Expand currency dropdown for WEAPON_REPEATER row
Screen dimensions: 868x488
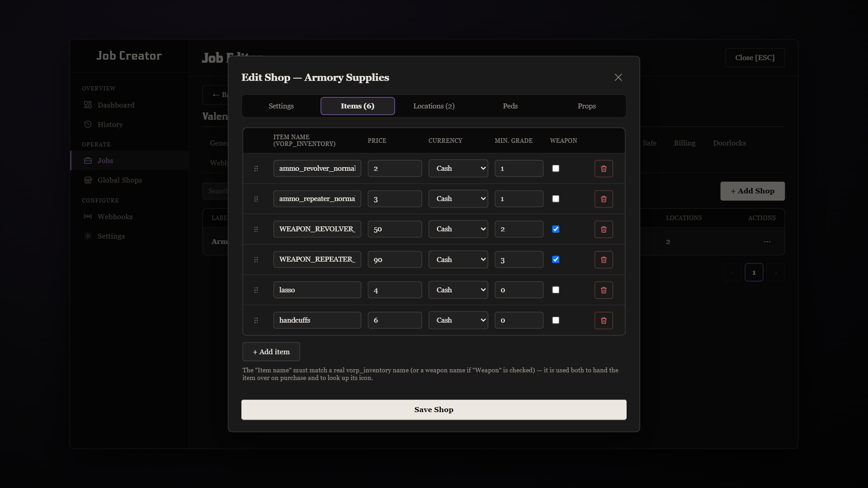[458, 260]
